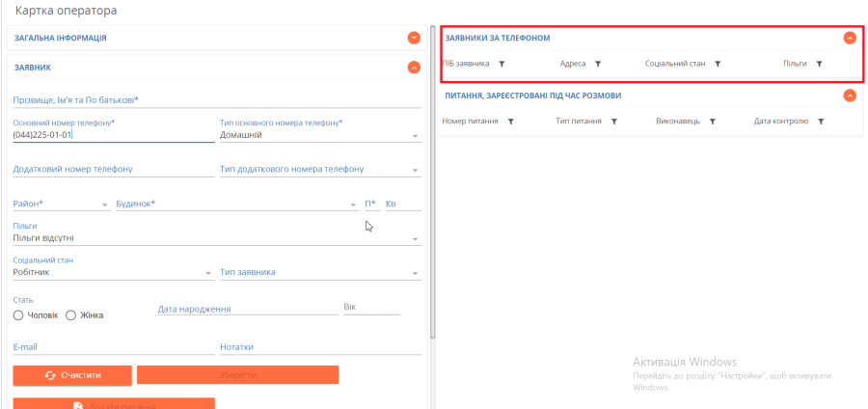This screenshot has height=409, width=868.
Task: Filter the Номер питання column
Action: pyautogui.click(x=510, y=122)
